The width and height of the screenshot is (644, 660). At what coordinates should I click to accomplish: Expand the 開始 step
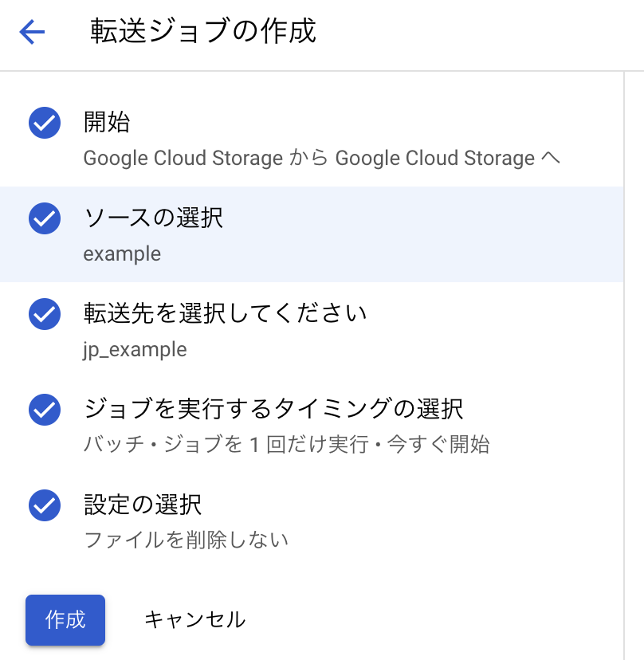[107, 123]
